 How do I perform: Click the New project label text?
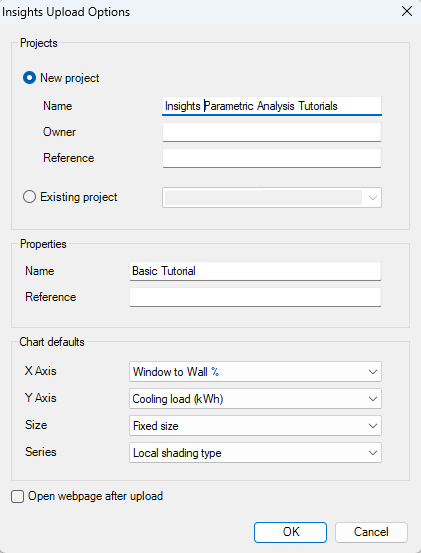tap(69, 78)
